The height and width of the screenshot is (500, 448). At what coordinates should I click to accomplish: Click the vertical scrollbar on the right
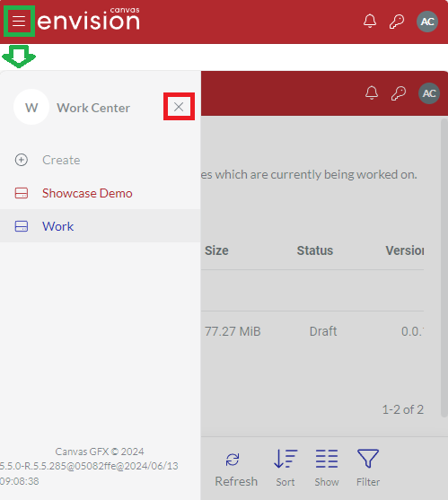(x=444, y=268)
